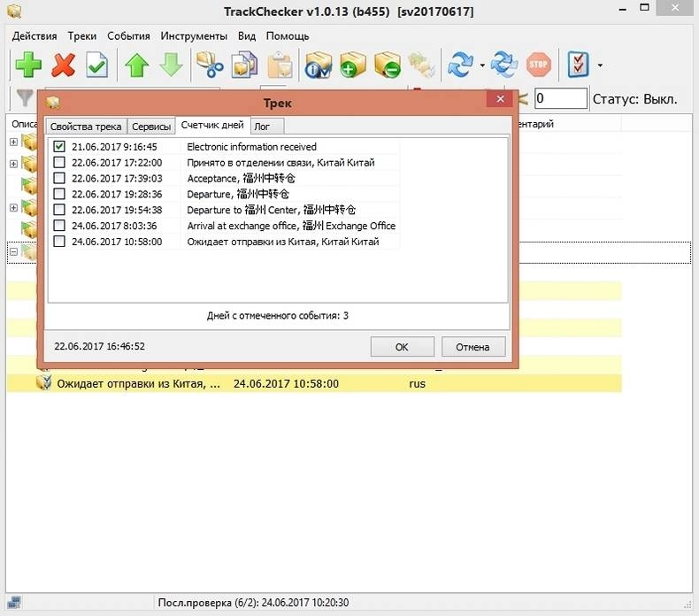Click the checklist icon in toolbar
Image resolution: width=699 pixels, height=616 pixels.
click(578, 65)
